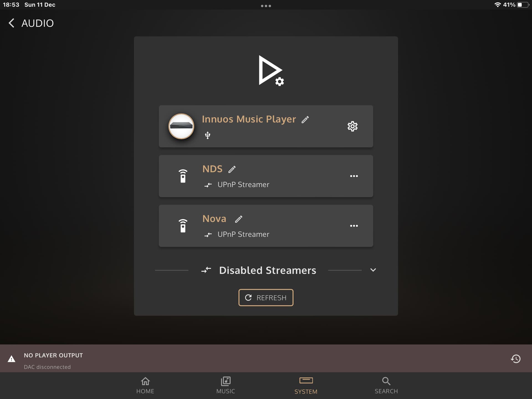Tap the battery indicator icon
The width and height of the screenshot is (532, 399).
point(523,5)
